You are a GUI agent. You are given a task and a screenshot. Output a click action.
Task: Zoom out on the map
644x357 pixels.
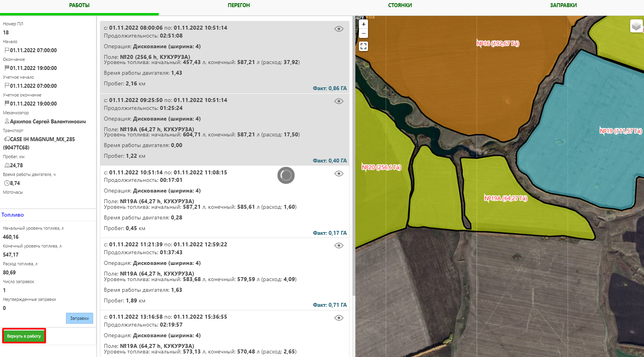click(363, 34)
